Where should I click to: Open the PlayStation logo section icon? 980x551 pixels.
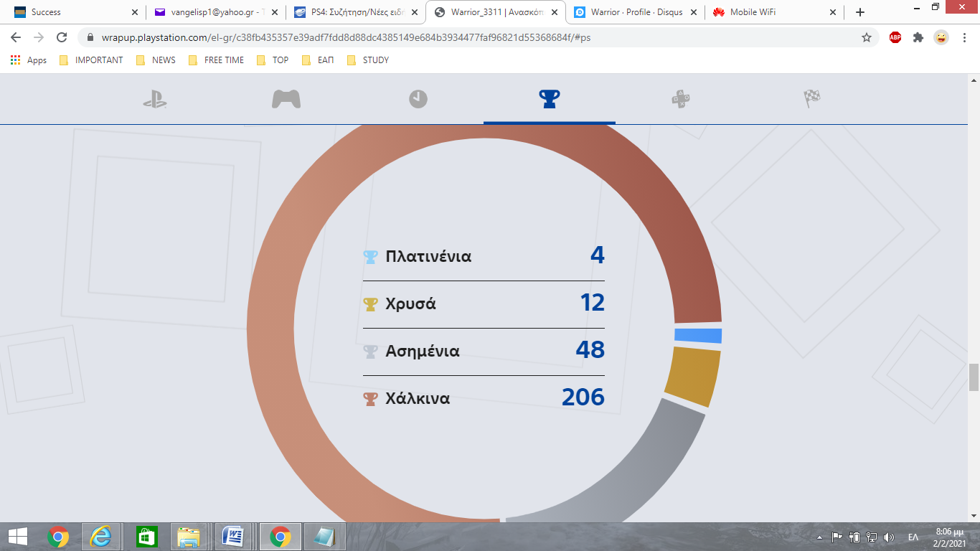point(154,99)
